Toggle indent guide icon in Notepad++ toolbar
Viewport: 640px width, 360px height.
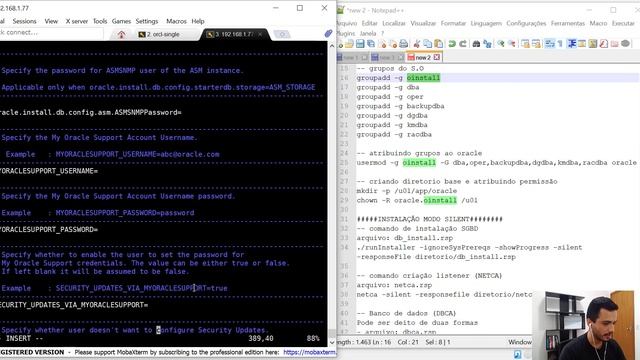pos(571,44)
